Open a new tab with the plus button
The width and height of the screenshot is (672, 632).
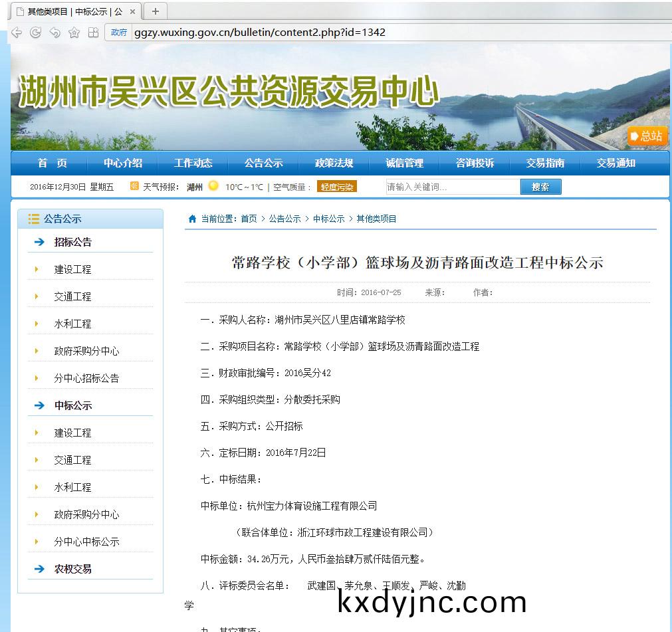click(x=156, y=11)
